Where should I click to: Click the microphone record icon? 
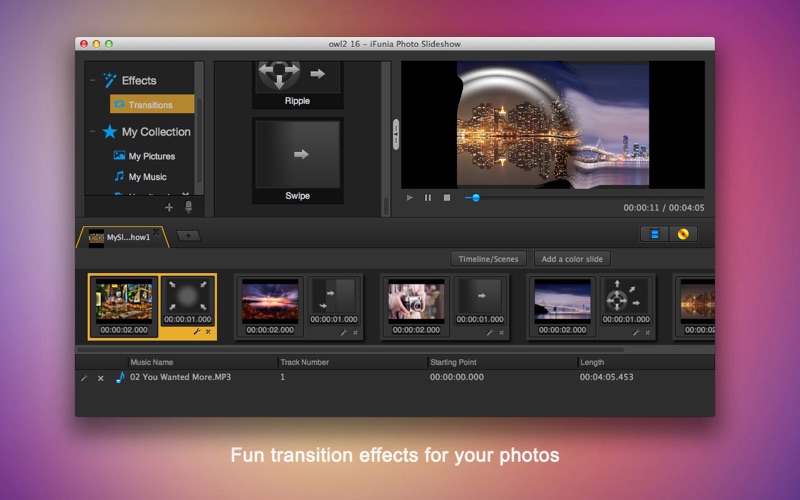point(188,207)
